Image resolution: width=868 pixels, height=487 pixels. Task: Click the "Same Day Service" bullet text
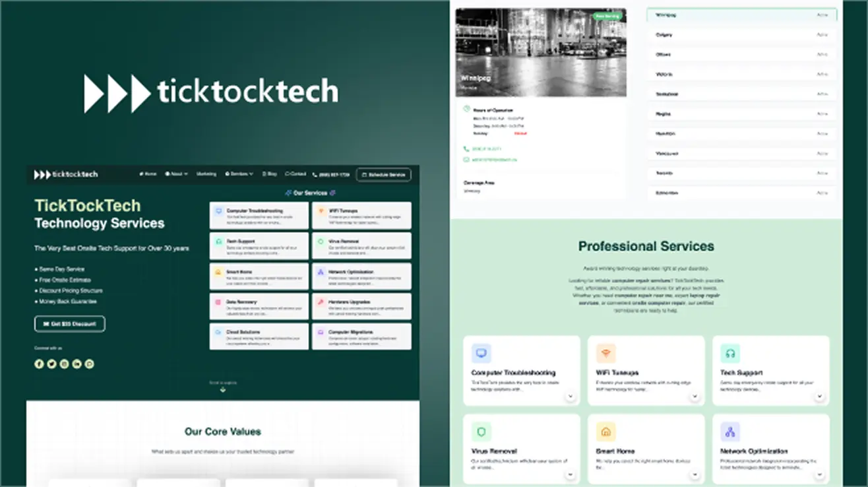tap(61, 269)
